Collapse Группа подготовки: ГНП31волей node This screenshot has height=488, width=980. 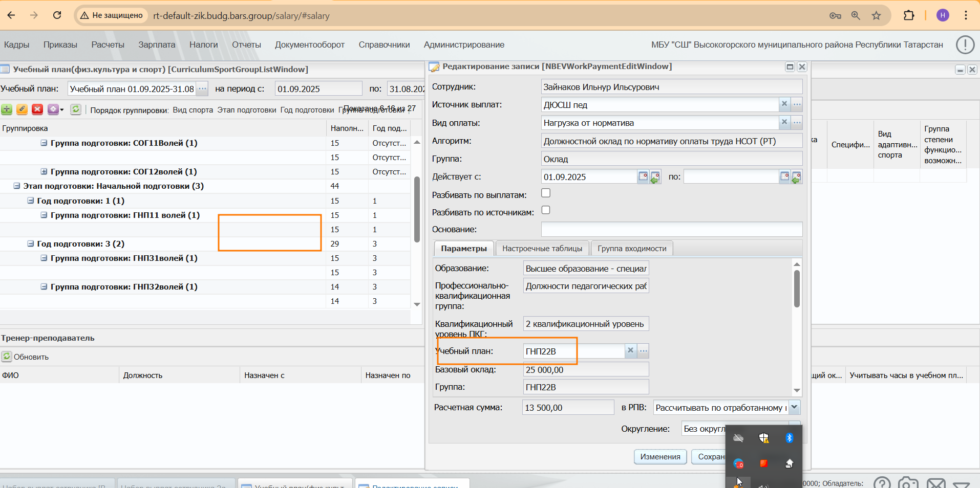44,258
